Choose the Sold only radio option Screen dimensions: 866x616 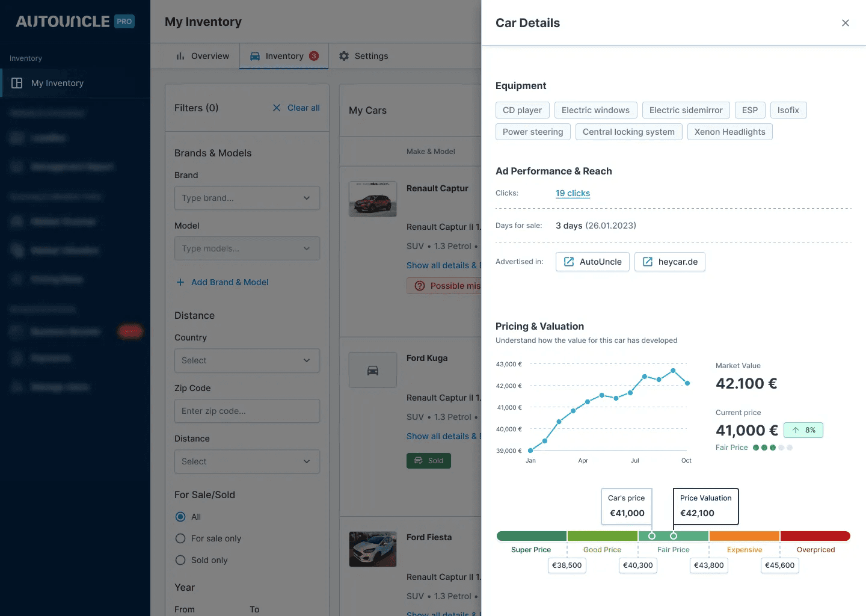(180, 560)
